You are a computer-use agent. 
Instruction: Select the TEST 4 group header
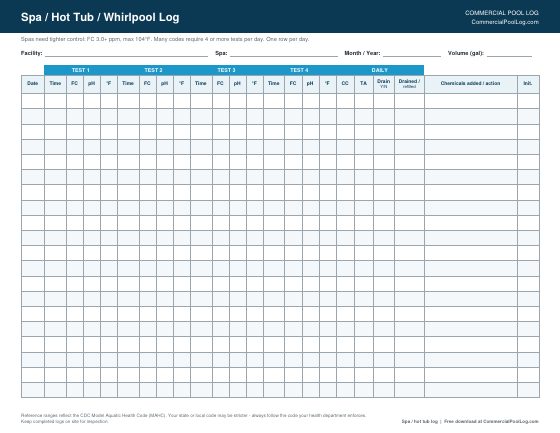299,70
